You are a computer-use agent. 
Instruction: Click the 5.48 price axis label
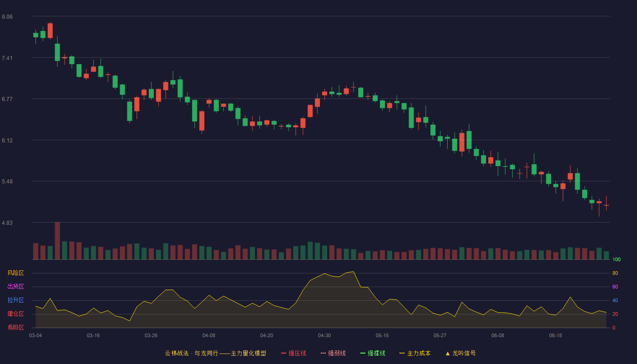(x=7, y=182)
